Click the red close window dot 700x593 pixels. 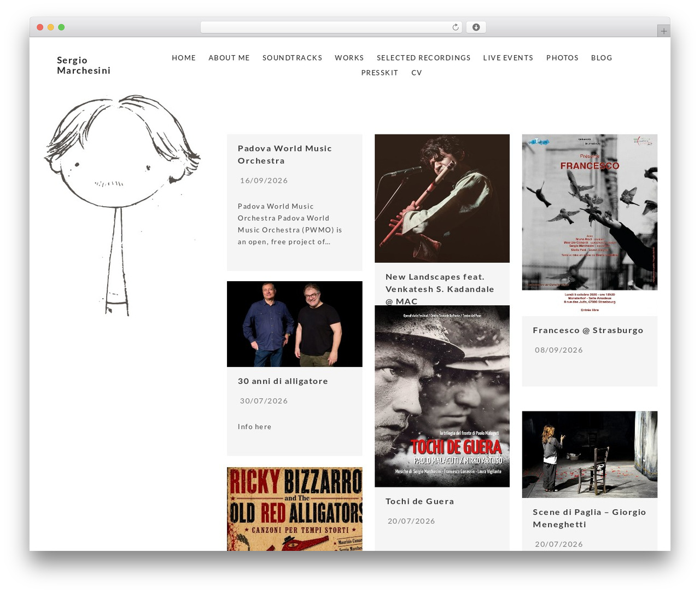(x=40, y=27)
